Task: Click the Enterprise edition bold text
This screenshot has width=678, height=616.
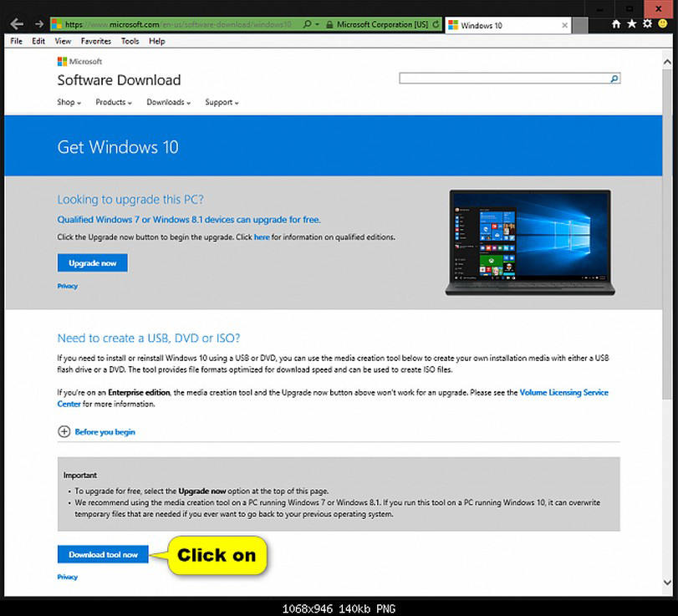Action: pos(139,393)
